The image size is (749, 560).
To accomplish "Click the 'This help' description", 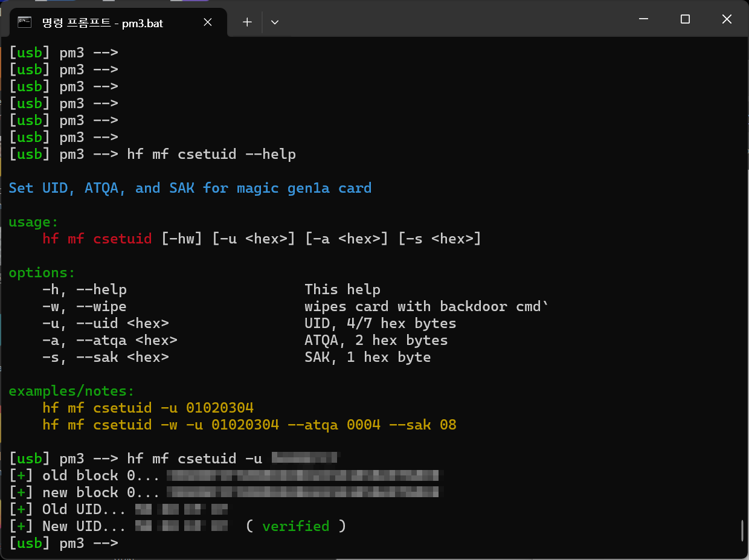I will (342, 289).
